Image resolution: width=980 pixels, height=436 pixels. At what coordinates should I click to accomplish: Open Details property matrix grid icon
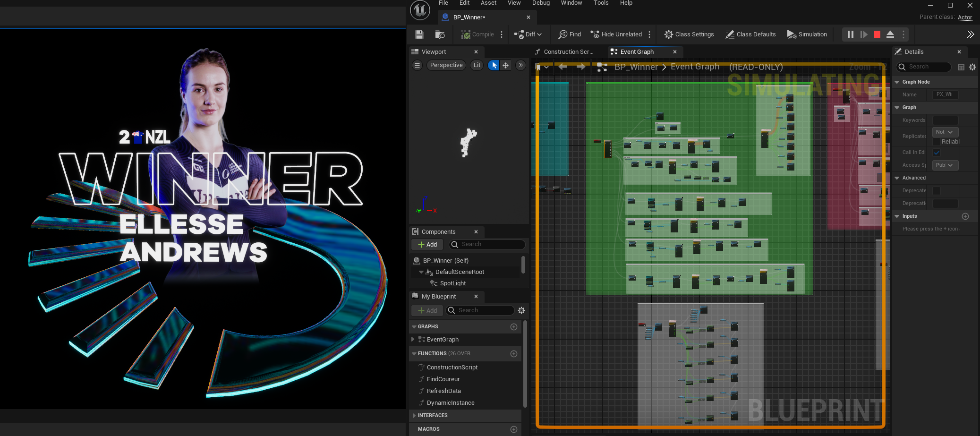961,67
